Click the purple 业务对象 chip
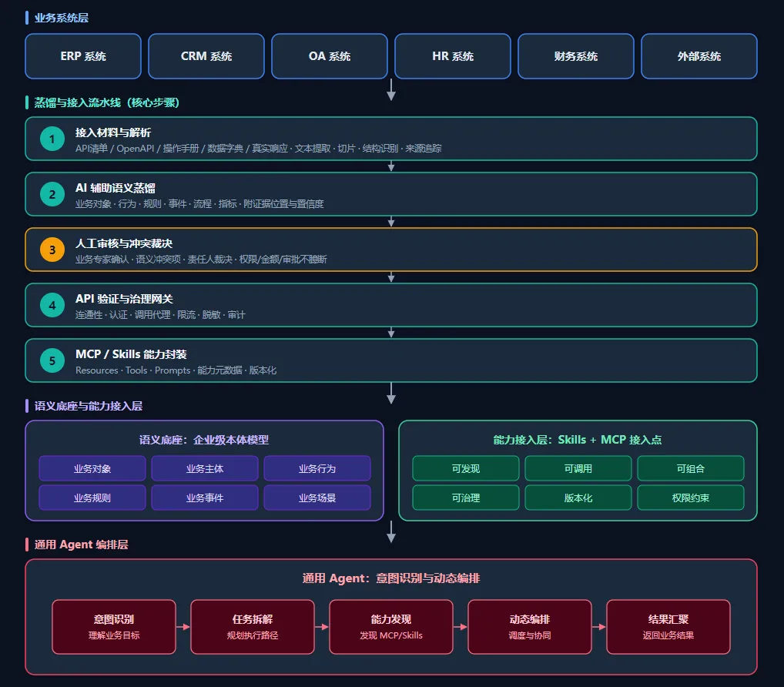The image size is (784, 687). click(92, 468)
